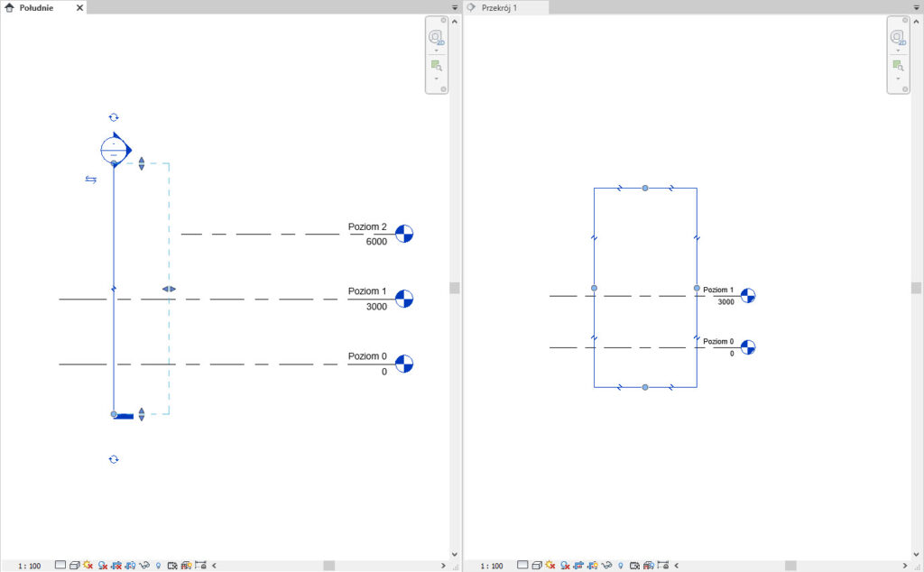Click the section split segment break mark

click(x=114, y=290)
